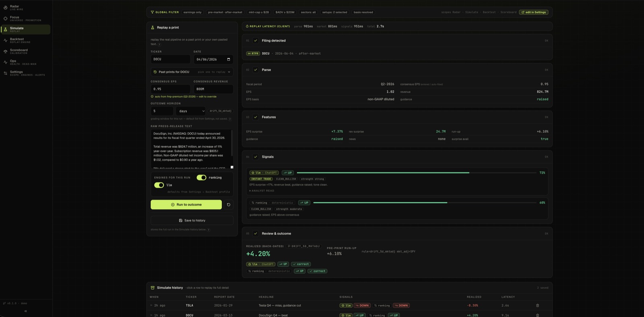Focus the Ticker input field with DOCU
The height and width of the screenshot is (317, 644).
[170, 59]
